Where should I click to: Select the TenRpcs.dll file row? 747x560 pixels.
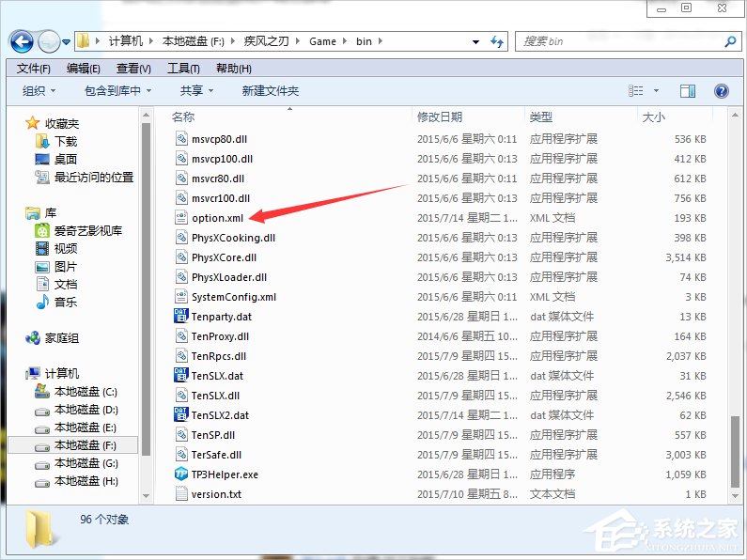point(440,356)
